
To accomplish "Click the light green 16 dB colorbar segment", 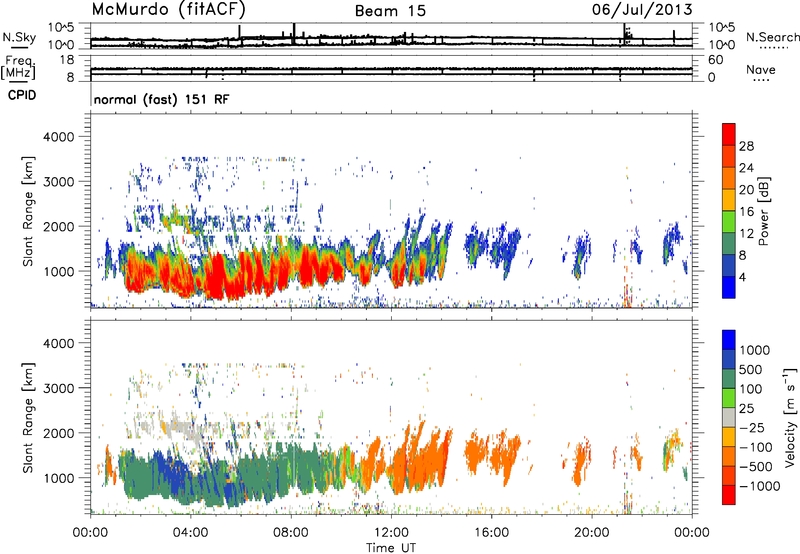I will click(729, 221).
